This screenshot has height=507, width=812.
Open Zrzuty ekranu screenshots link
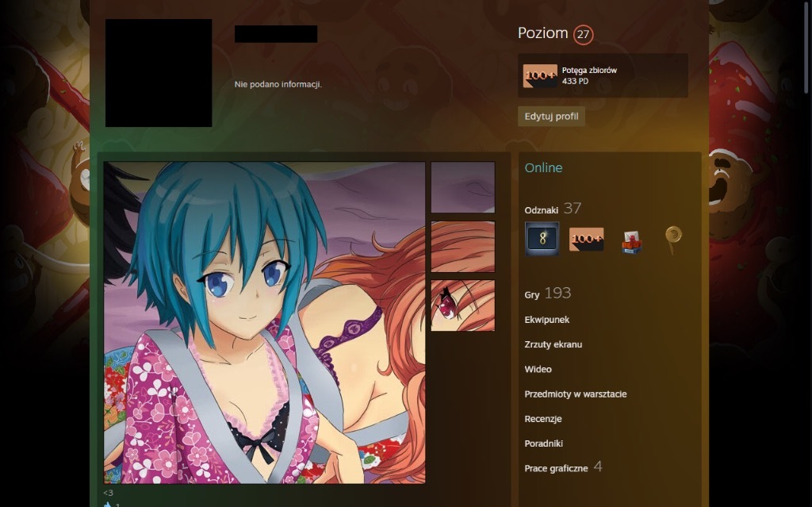tap(553, 344)
